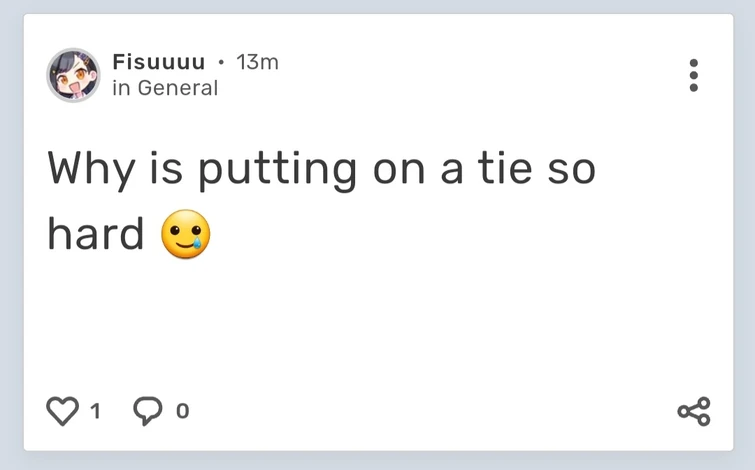Click the like count number 1

pos(95,411)
